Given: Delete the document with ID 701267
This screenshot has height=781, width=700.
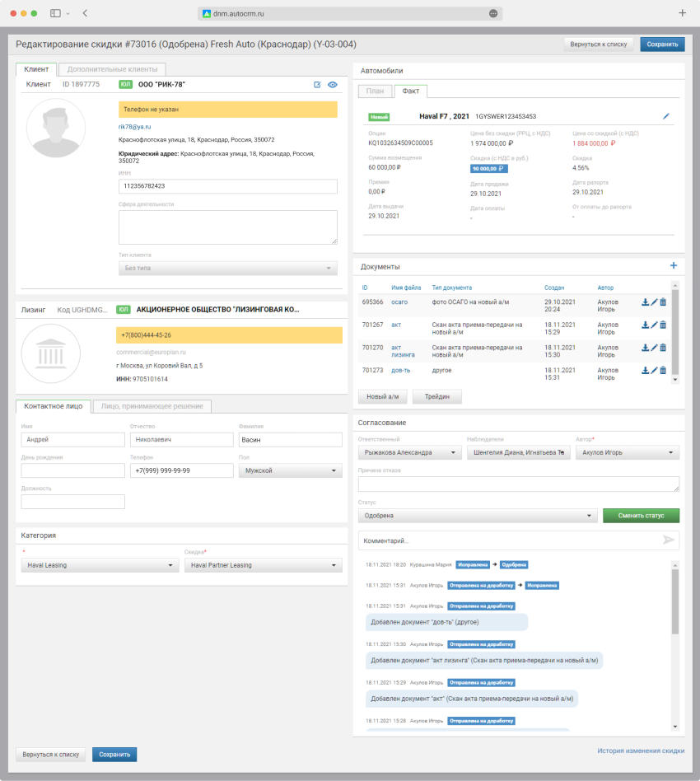Looking at the screenshot, I should tap(663, 325).
